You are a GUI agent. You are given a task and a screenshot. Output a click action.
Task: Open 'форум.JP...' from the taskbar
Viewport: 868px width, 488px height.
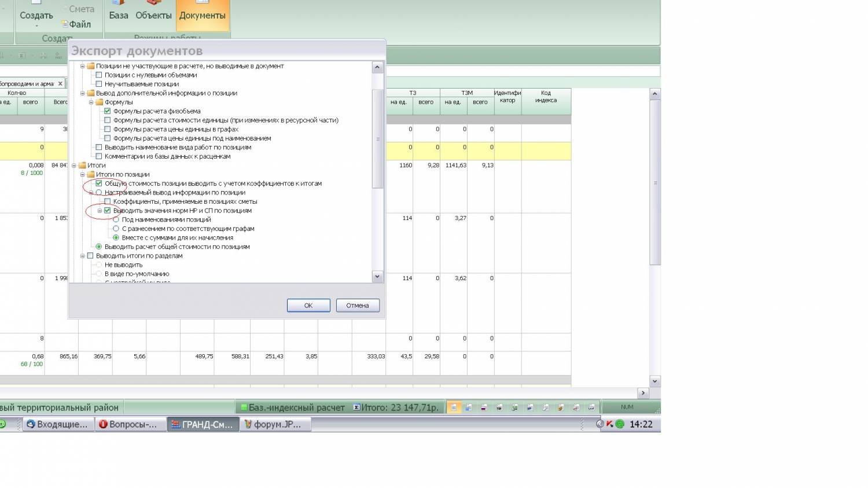pyautogui.click(x=275, y=424)
